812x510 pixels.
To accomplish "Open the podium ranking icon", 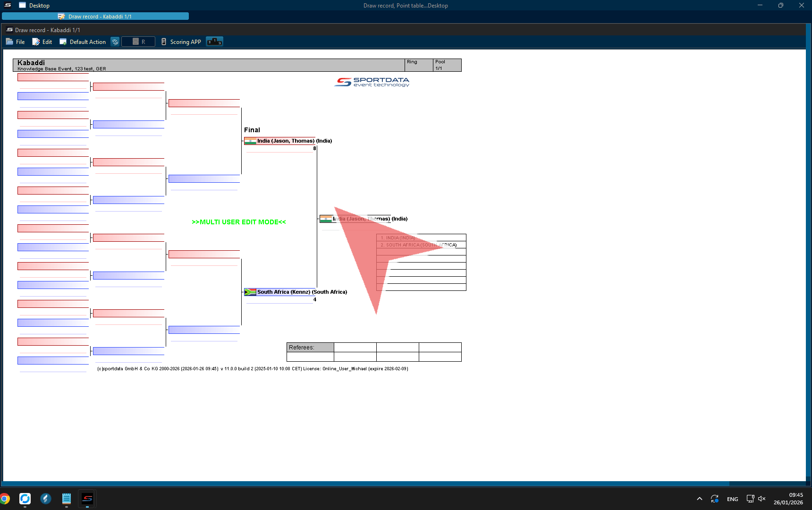I will tap(214, 42).
